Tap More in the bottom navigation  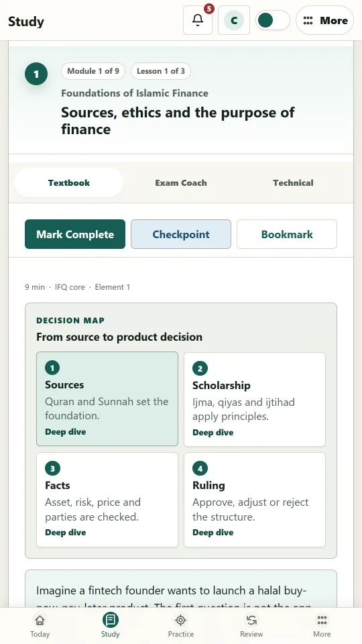(322, 625)
